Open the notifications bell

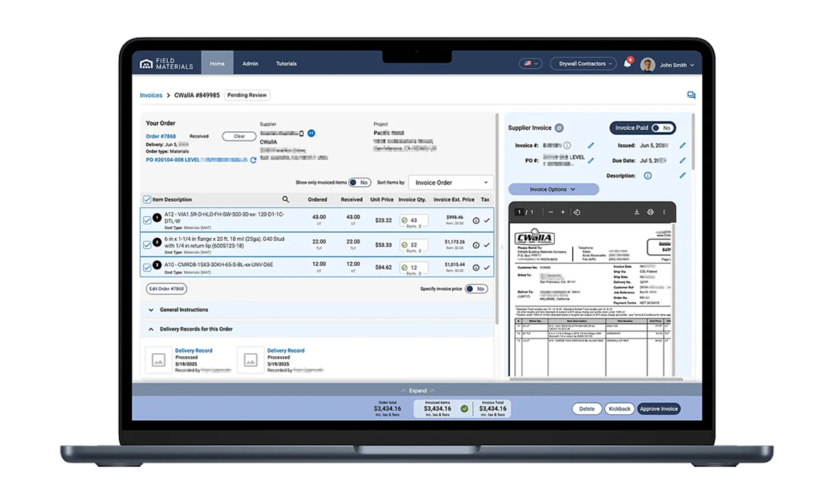(x=627, y=64)
